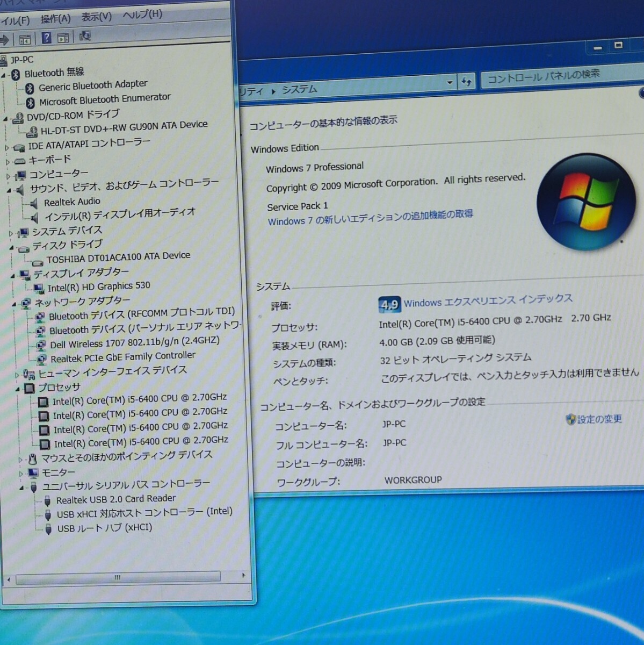Click the Service Pack 1 text
This screenshot has width=644, height=645.
297,206
